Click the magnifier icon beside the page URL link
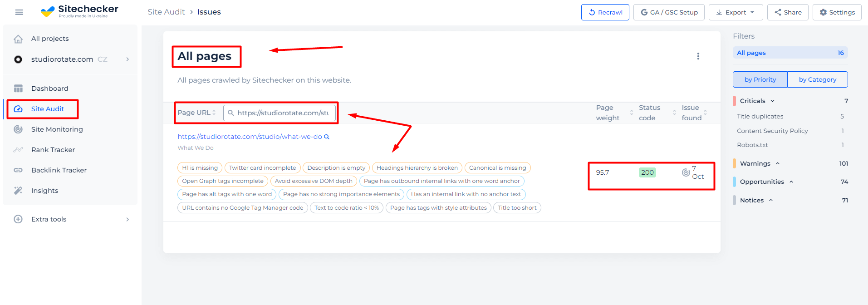Viewport: 868px width, 305px height. [x=327, y=137]
